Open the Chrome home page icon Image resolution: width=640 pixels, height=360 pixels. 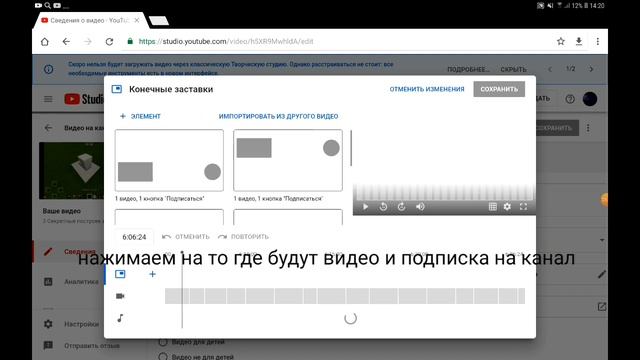44,41
